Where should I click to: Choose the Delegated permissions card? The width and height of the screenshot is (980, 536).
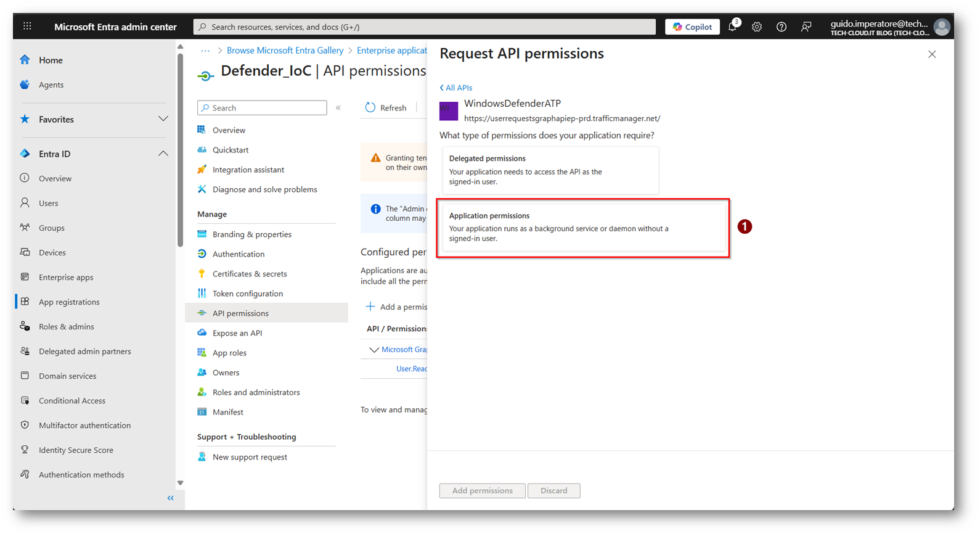pyautogui.click(x=550, y=170)
